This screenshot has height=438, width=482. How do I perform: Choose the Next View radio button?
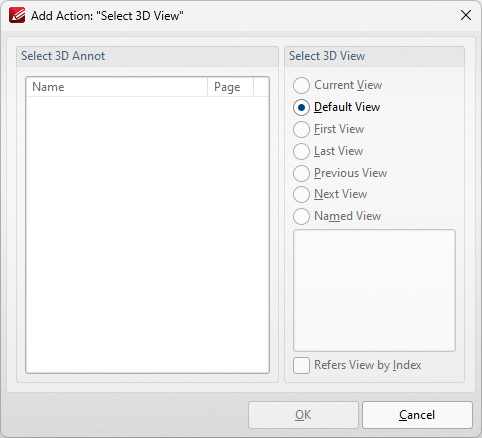pyautogui.click(x=330, y=194)
